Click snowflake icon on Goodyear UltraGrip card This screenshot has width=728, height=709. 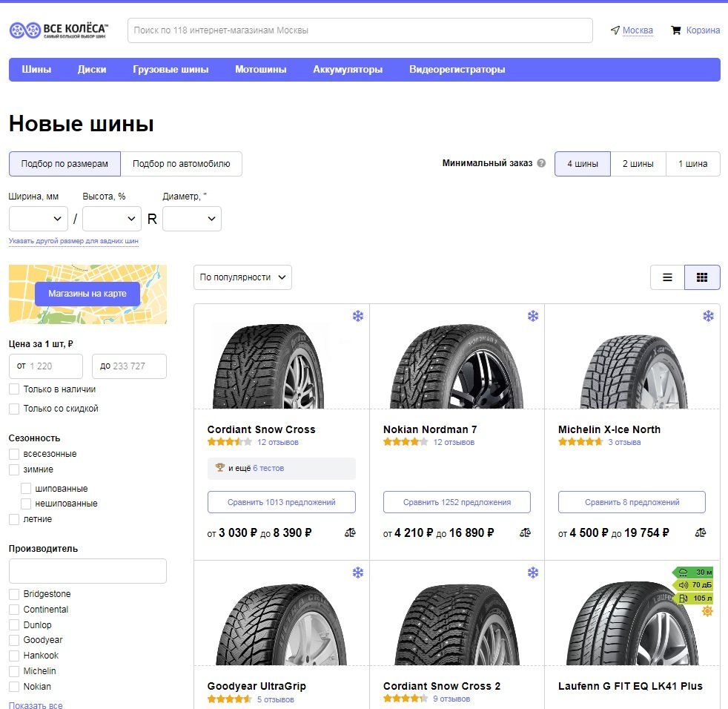click(x=357, y=573)
